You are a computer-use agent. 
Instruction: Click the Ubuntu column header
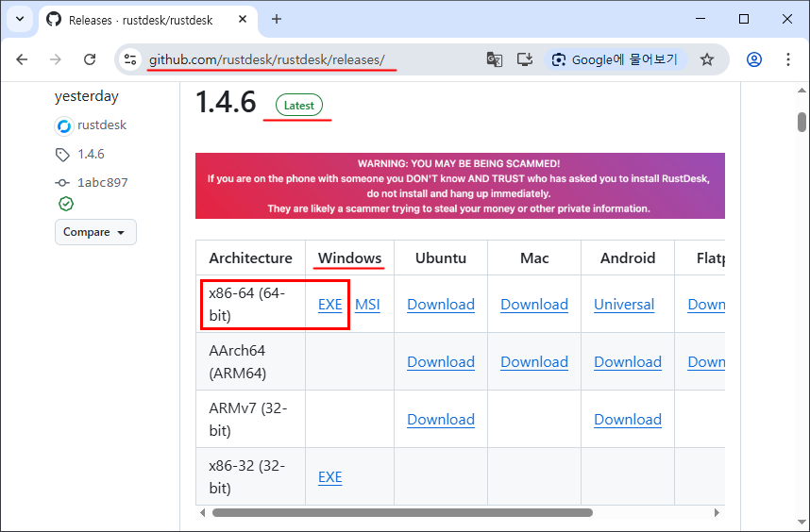(441, 258)
